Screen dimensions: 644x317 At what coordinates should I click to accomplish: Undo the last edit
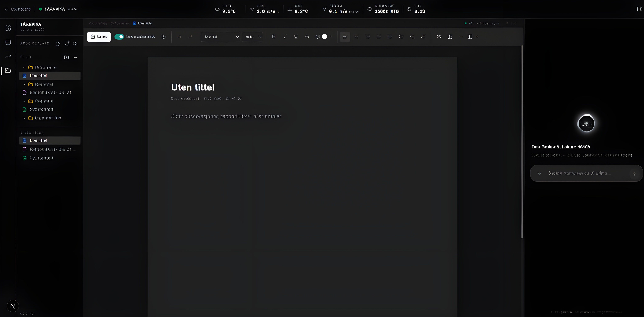(x=179, y=37)
